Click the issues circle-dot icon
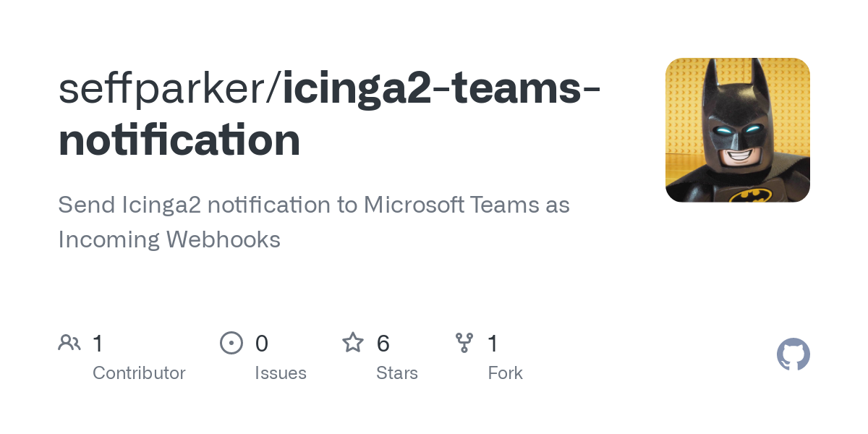Viewport: 868px width, 434px height. [231, 343]
